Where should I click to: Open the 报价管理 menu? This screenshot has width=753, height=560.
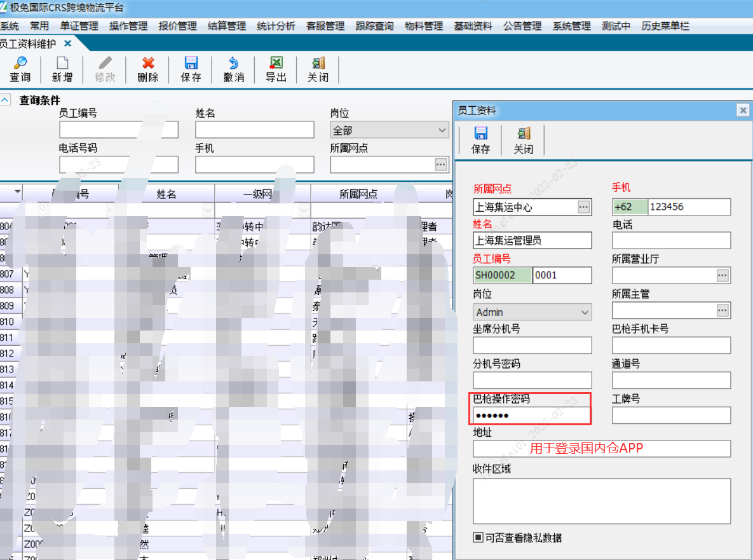(x=178, y=26)
